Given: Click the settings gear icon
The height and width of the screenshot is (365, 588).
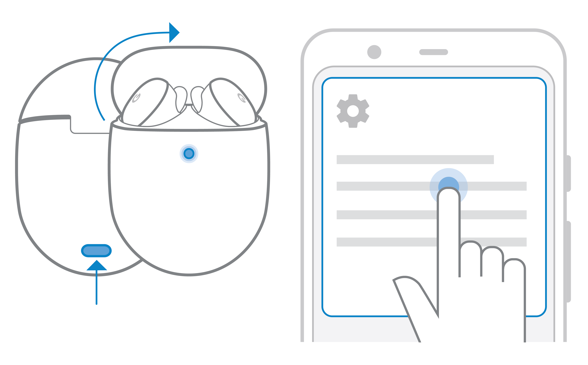Looking at the screenshot, I should tap(353, 111).
